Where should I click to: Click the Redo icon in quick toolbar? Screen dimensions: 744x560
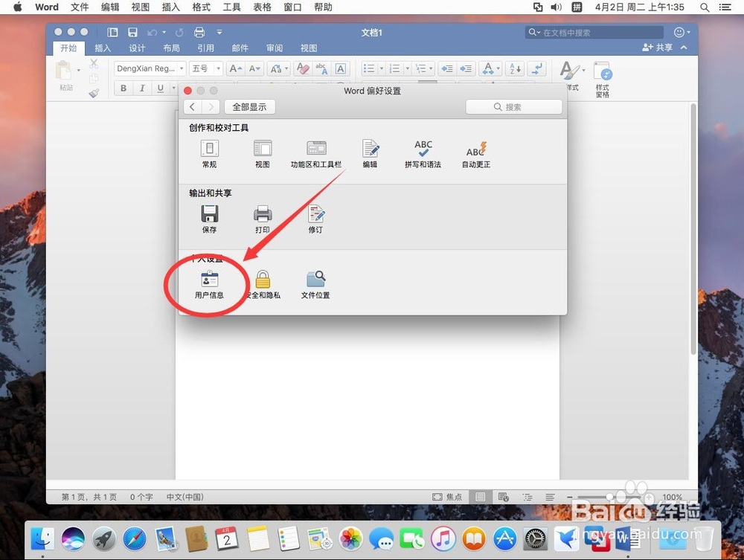[179, 32]
